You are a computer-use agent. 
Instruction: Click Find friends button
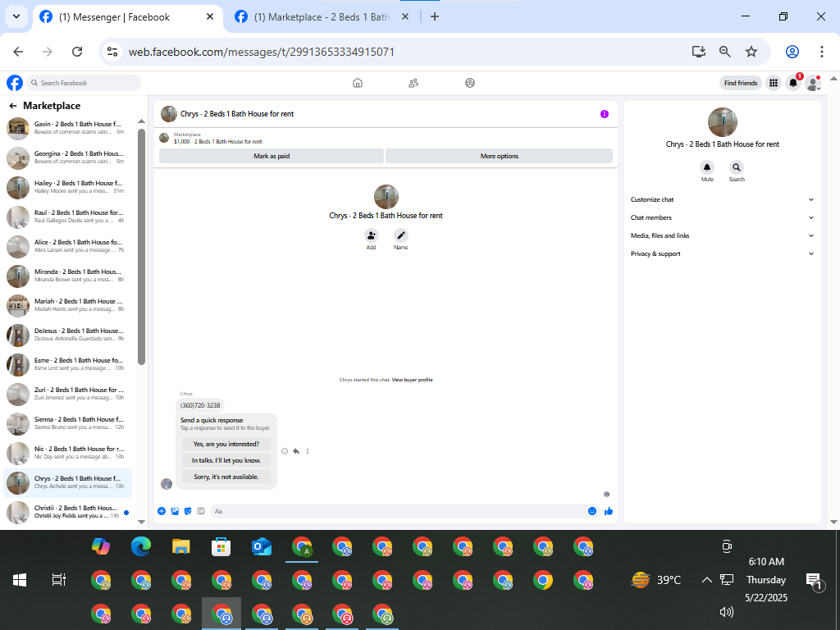pos(741,83)
